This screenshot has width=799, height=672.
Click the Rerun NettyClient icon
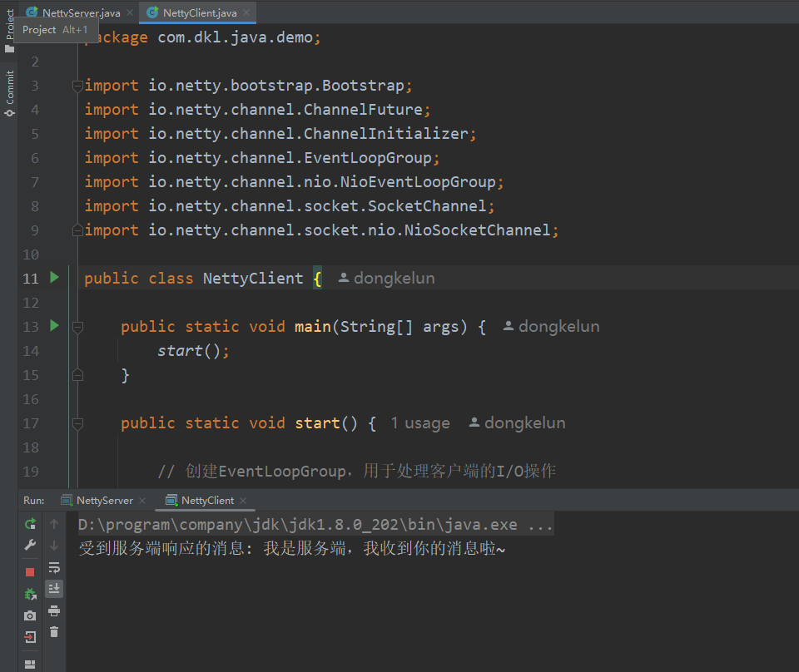click(30, 524)
